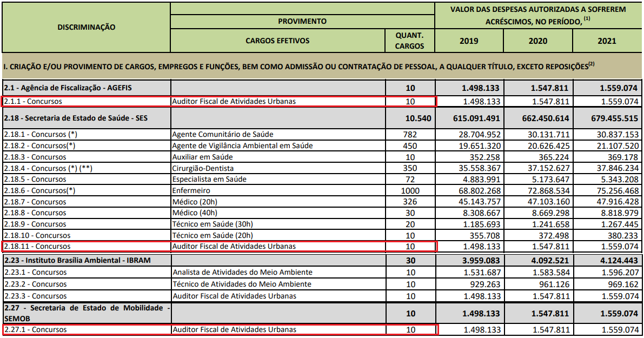Select the '2.1 - Agência de Fiscalização - AGEFIS' row label
Screen dimensions: 644x338
[68, 88]
